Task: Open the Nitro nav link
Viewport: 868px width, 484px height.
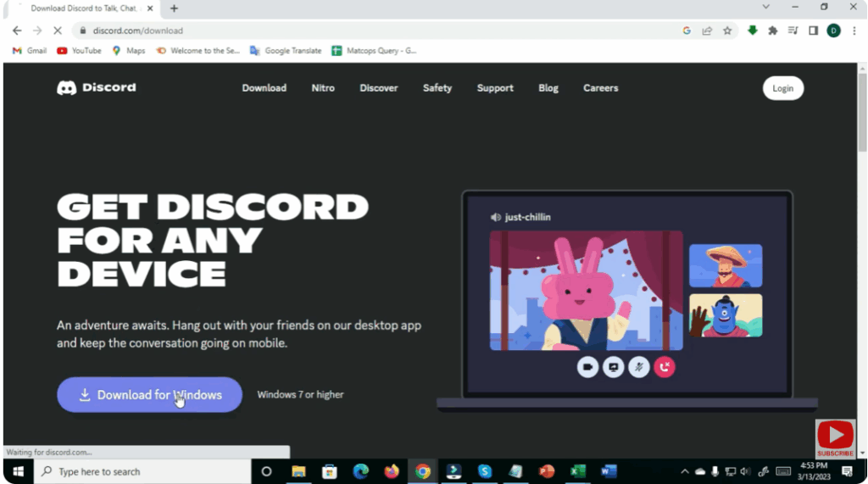Action: pos(323,88)
